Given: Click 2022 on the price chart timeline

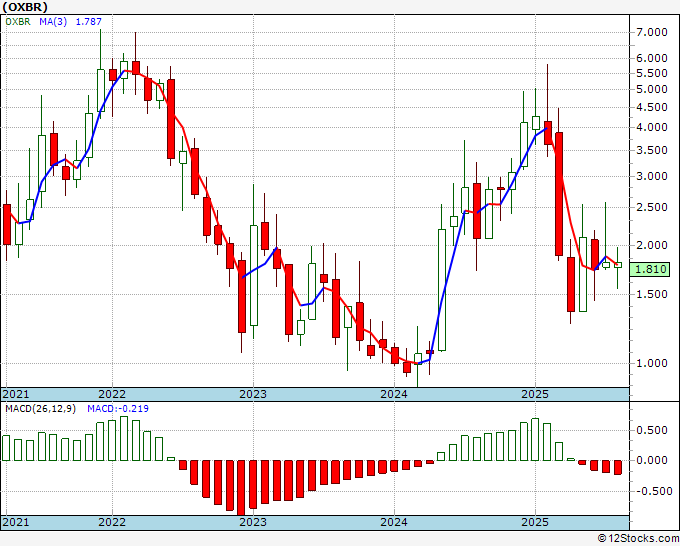Looking at the screenshot, I should (112, 394).
